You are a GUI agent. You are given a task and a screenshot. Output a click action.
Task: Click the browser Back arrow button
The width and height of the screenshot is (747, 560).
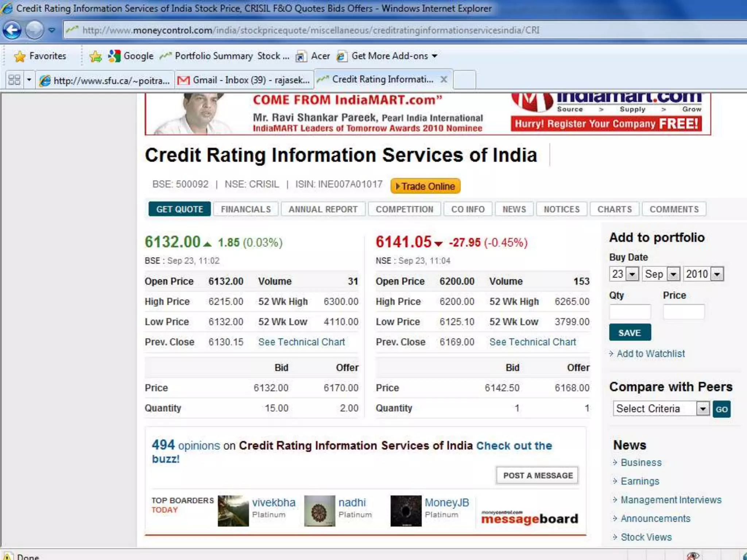point(12,30)
